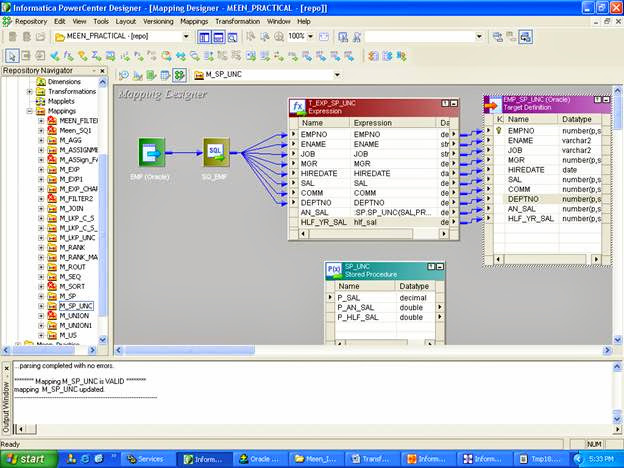
Task: Collapse the Mappings folder in navigator
Action: point(29,111)
